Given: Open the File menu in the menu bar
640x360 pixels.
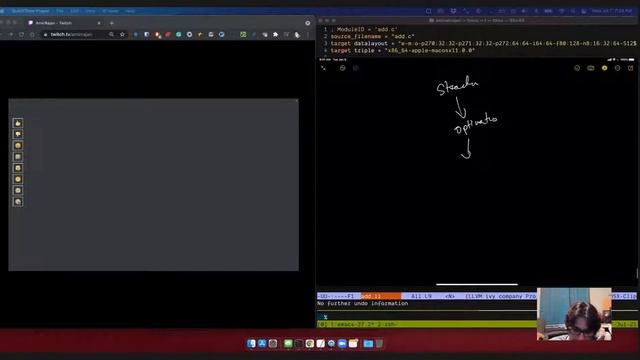Looking at the screenshot, I should (x=60, y=11).
